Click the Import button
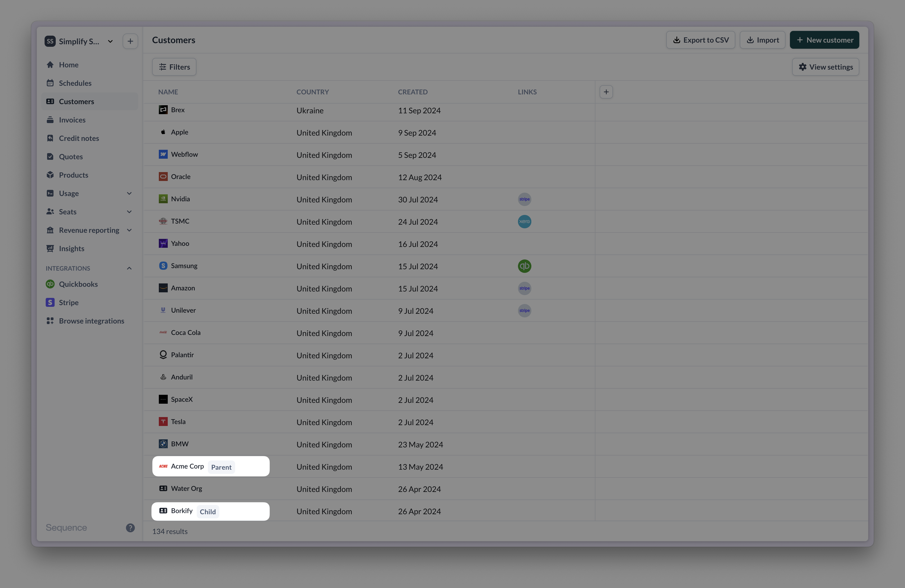The height and width of the screenshot is (588, 905). tap(762, 40)
